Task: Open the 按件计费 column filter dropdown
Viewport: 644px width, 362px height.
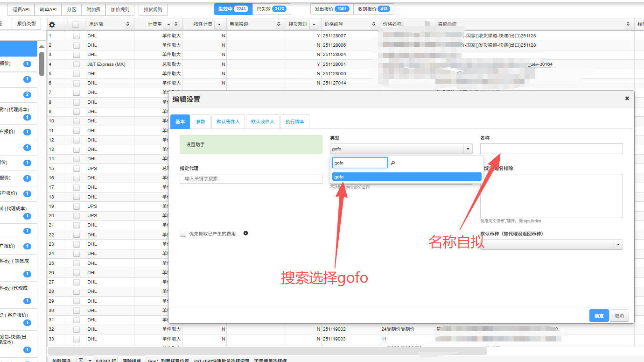Action: coord(219,24)
